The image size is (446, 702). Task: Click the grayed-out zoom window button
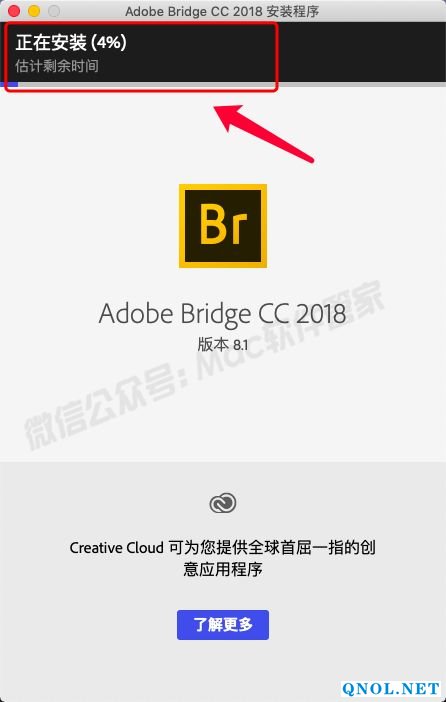(54, 11)
